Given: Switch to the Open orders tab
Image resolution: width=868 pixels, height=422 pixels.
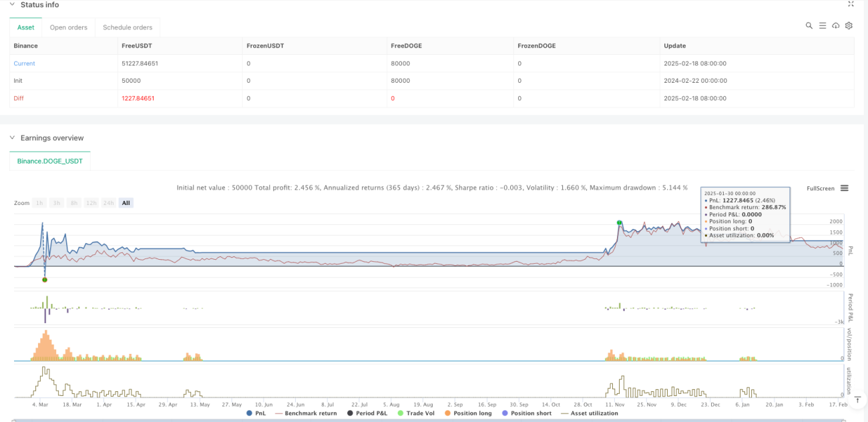Looking at the screenshot, I should [68, 27].
